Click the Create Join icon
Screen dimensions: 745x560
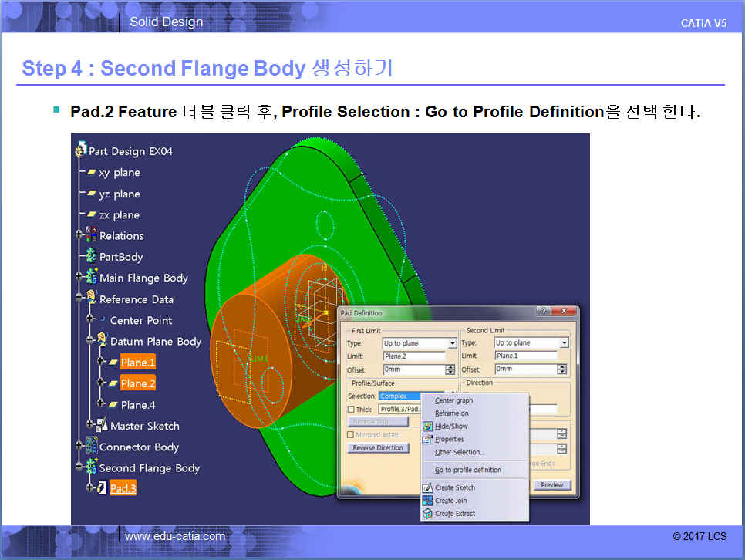pyautogui.click(x=427, y=501)
